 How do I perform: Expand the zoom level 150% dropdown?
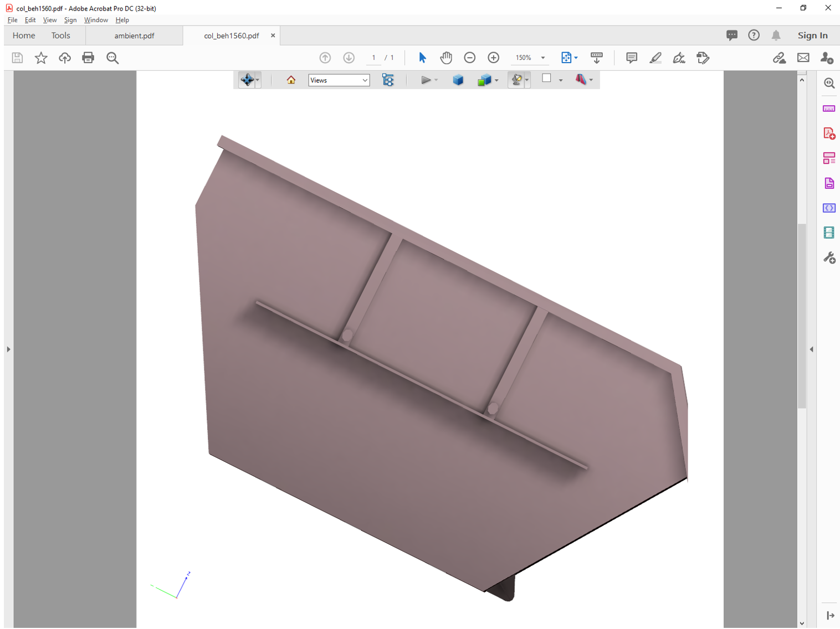point(542,58)
